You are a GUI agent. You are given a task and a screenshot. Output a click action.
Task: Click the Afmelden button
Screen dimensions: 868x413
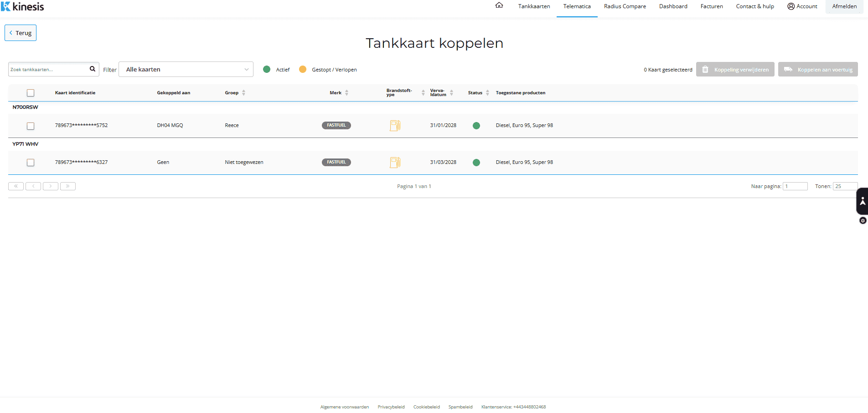pyautogui.click(x=844, y=6)
